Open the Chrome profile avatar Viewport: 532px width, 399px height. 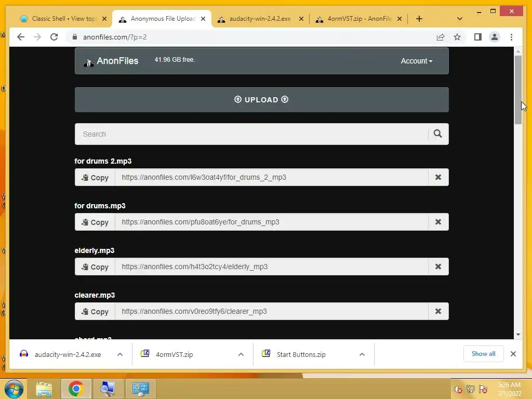coord(495,37)
